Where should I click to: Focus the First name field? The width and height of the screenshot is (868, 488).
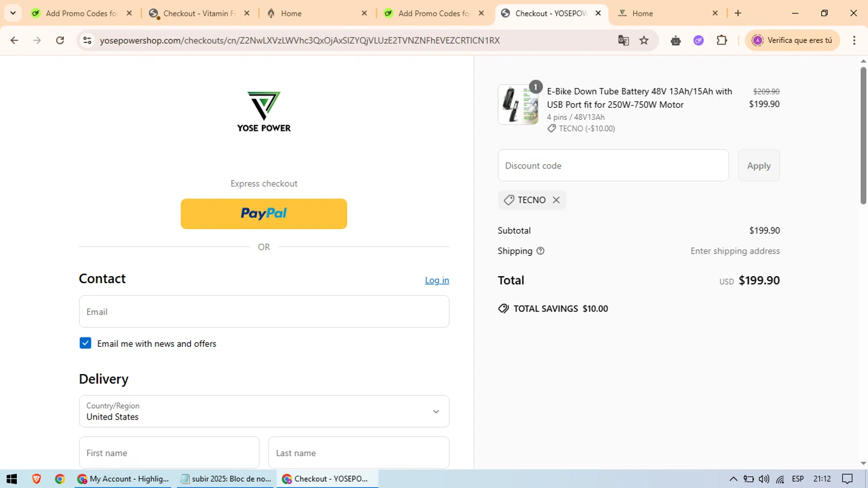point(169,453)
